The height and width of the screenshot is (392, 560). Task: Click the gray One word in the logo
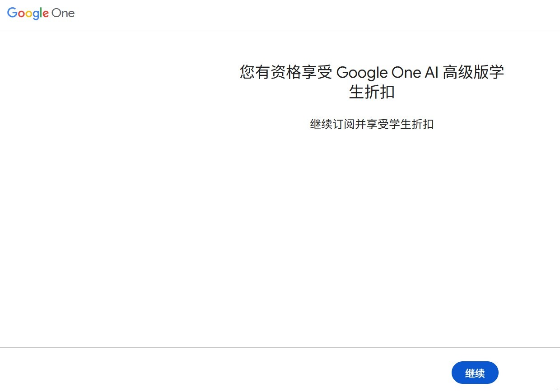click(x=63, y=13)
